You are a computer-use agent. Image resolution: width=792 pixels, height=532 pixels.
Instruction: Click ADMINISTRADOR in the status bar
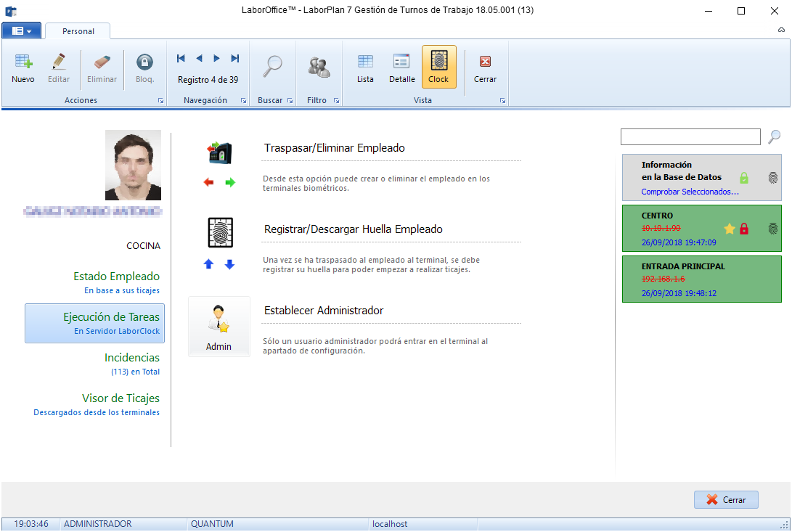97,524
